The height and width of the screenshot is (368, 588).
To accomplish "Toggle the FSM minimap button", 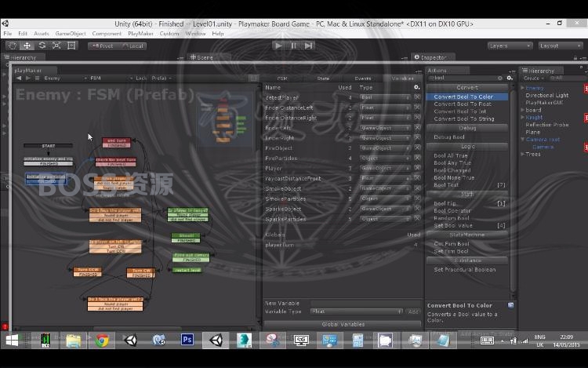I will tap(253, 78).
